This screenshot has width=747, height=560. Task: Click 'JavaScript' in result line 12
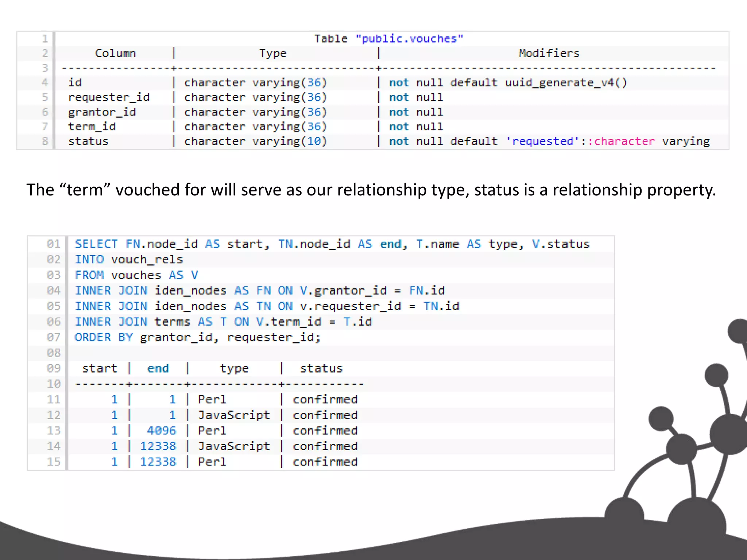pyautogui.click(x=234, y=415)
